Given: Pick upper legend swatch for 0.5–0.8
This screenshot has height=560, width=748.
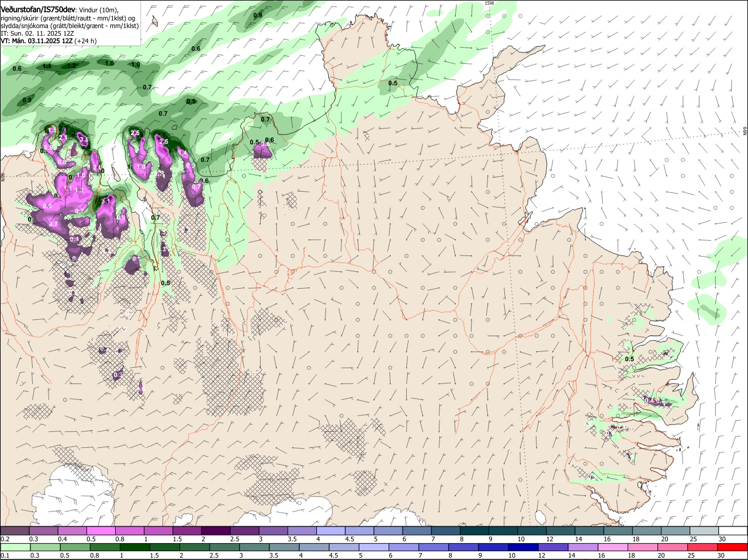Looking at the screenshot, I should (101, 531).
